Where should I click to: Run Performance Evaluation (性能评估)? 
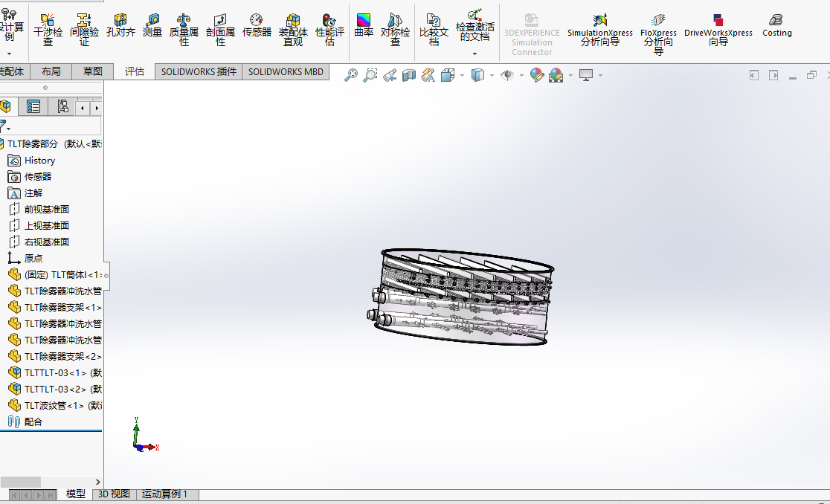[x=329, y=30]
